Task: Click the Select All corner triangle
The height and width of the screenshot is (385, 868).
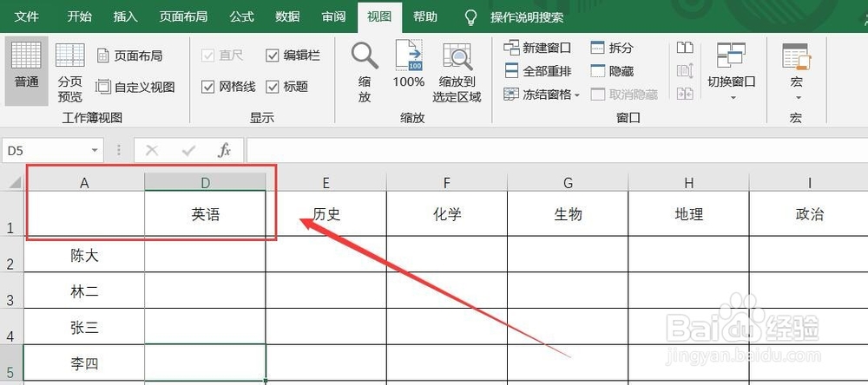Action: (x=15, y=183)
